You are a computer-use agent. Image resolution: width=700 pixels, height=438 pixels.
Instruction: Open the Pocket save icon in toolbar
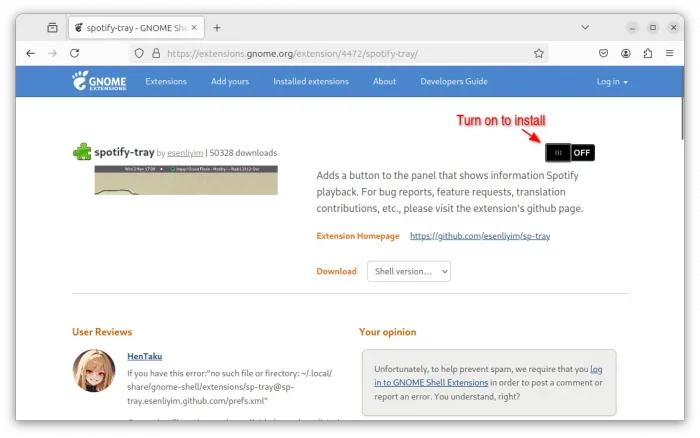604,53
